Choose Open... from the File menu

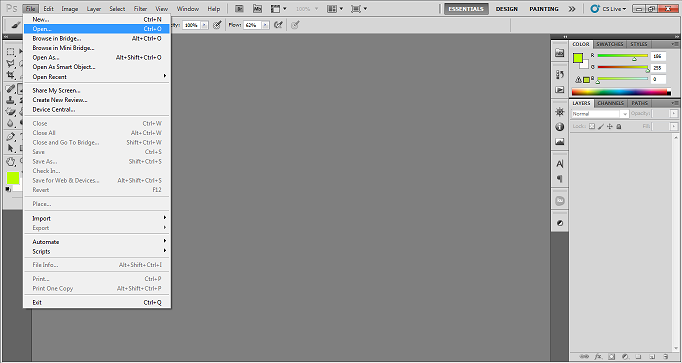97,29
